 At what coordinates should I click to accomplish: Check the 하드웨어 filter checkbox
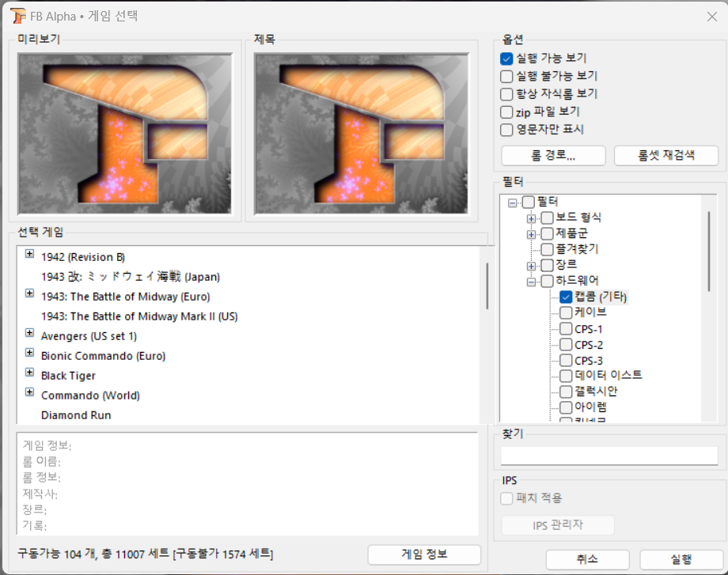pyautogui.click(x=548, y=281)
